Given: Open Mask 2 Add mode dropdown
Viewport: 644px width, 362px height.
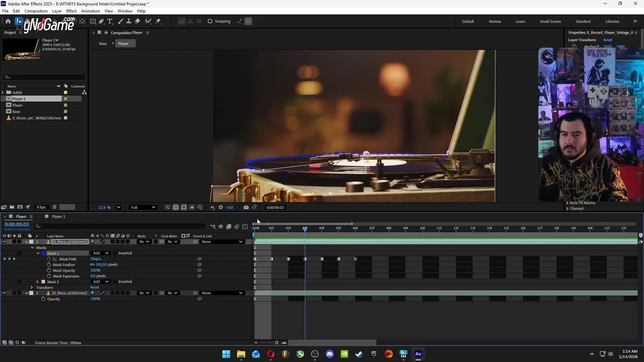Looking at the screenshot, I should tap(101, 282).
